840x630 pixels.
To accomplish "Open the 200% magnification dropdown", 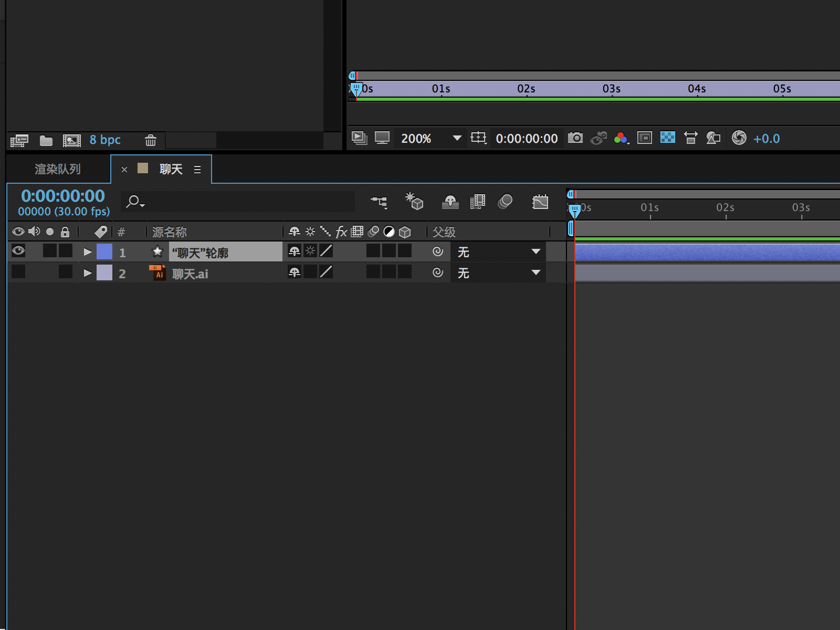I will tap(430, 138).
